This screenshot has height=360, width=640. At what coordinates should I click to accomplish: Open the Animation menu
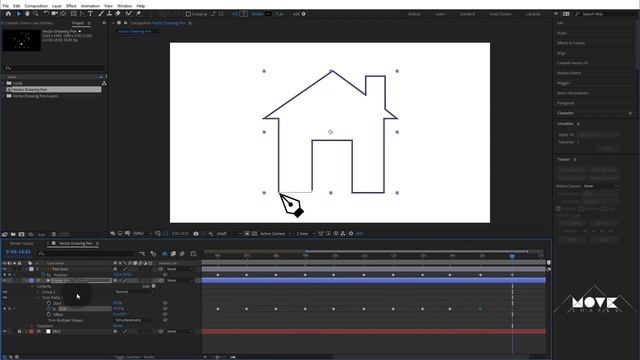pos(90,6)
